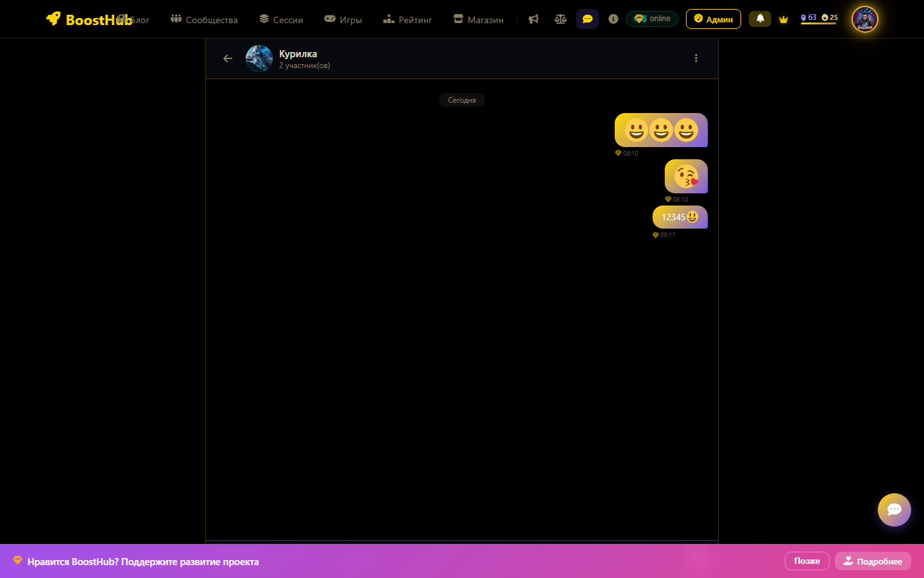The width and height of the screenshot is (924, 578).
Task: Open the Рейтинг page
Action: coord(407,20)
